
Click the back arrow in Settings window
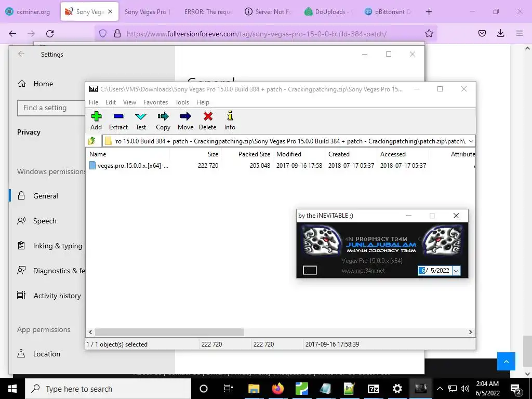coord(21,54)
